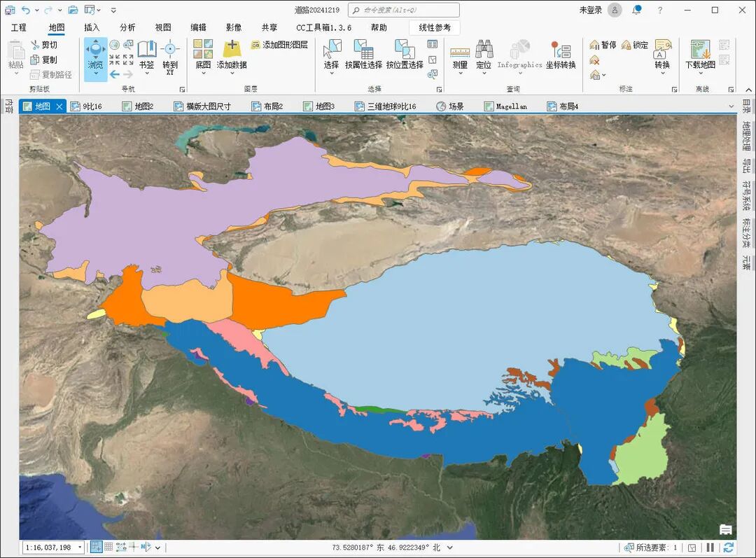Viewport: 756px width, 558px height.
Task: Switch to the 编辑 (Edit) ribbon tab
Action: click(198, 27)
